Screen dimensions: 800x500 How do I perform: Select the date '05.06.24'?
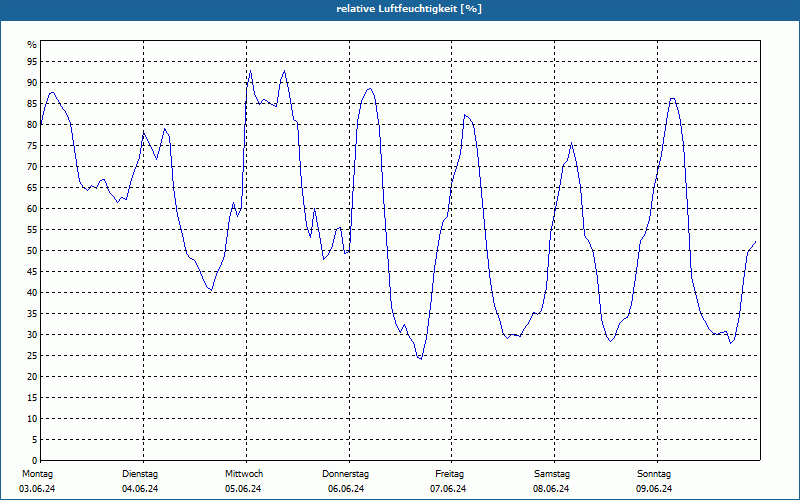(243, 489)
